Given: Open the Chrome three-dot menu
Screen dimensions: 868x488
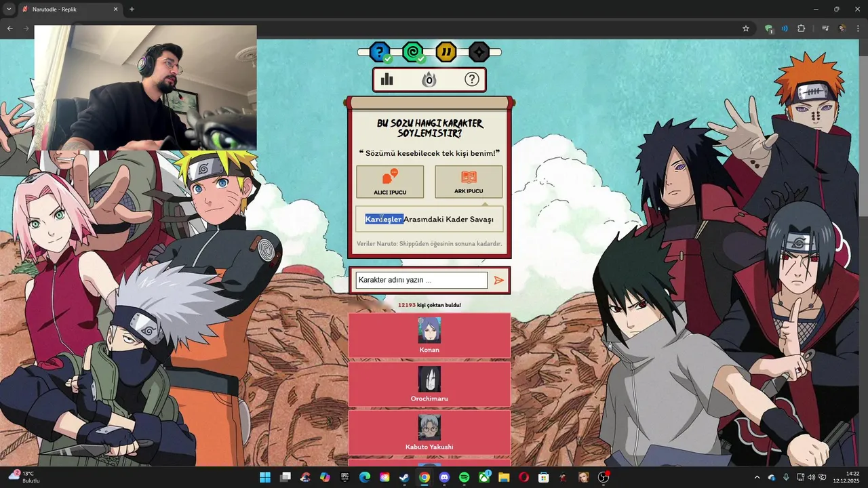Looking at the screenshot, I should click(859, 28).
